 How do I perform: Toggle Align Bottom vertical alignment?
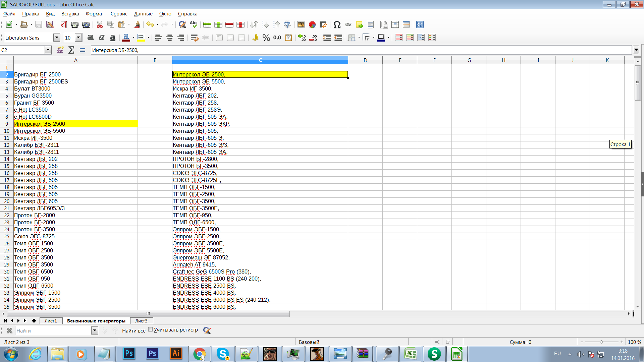pyautogui.click(x=241, y=38)
